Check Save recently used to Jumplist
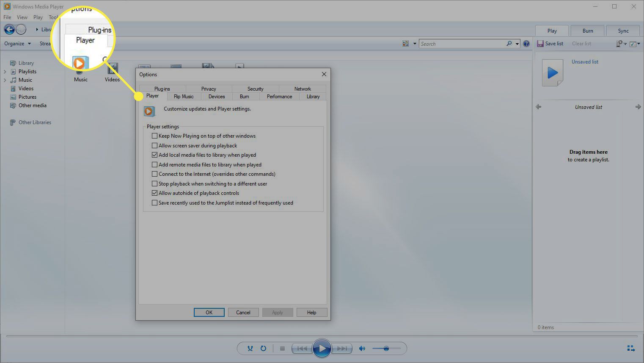The width and height of the screenshot is (644, 363). pyautogui.click(x=155, y=203)
